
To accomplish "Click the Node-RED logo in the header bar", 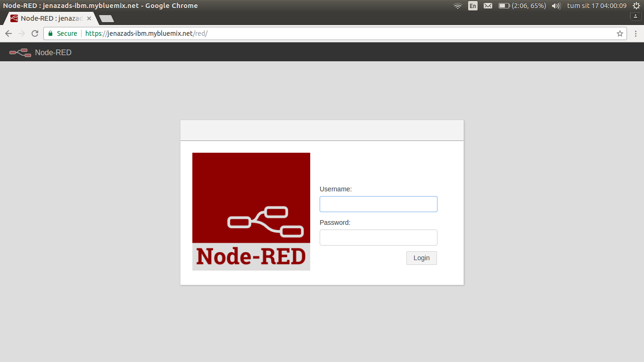I will click(x=20, y=53).
